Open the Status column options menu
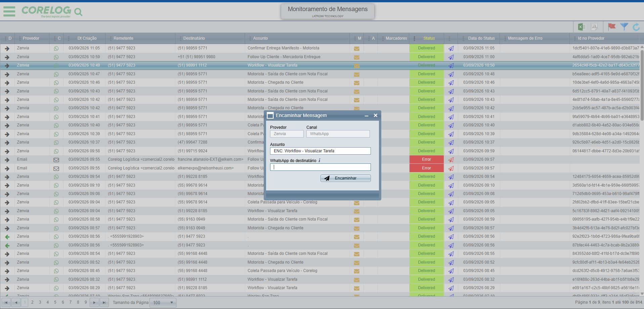 [x=414, y=38]
